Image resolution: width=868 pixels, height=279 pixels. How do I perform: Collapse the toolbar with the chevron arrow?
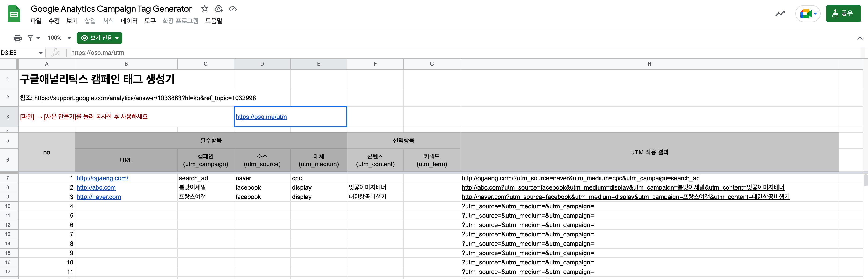(860, 38)
